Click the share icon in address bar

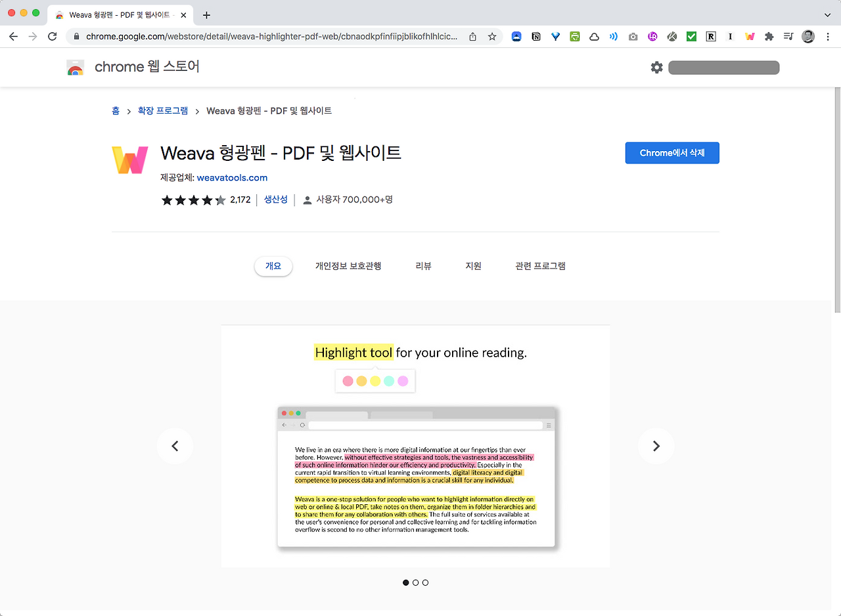472,37
